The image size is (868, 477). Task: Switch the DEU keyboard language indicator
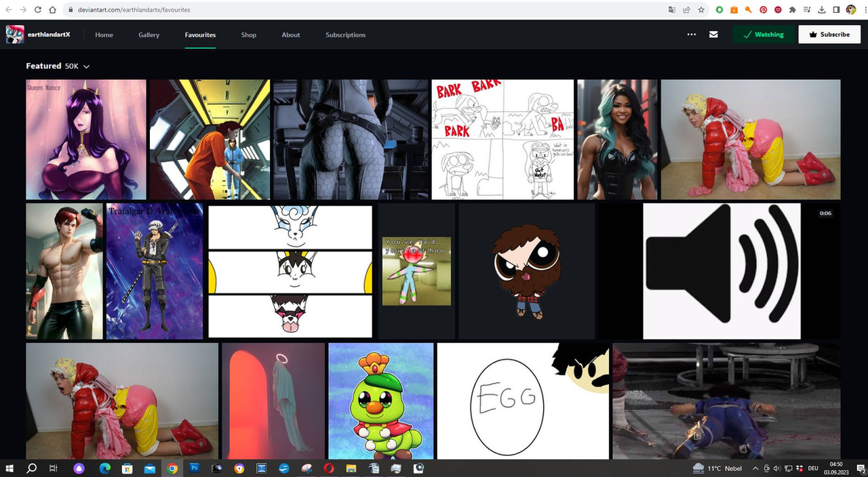[x=813, y=468]
